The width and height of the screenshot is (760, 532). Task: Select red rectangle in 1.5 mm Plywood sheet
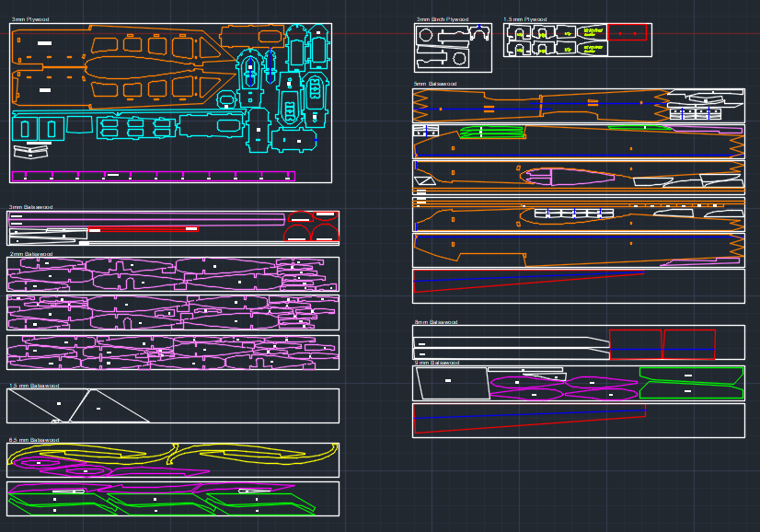[628, 33]
